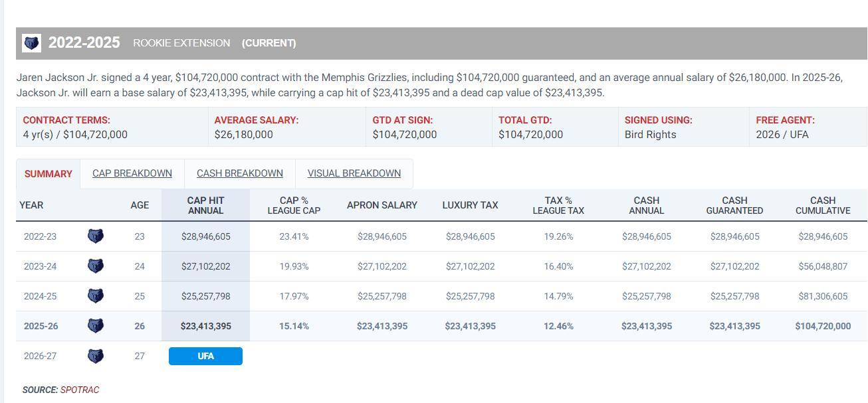Open the Spotrac source link

79,390
